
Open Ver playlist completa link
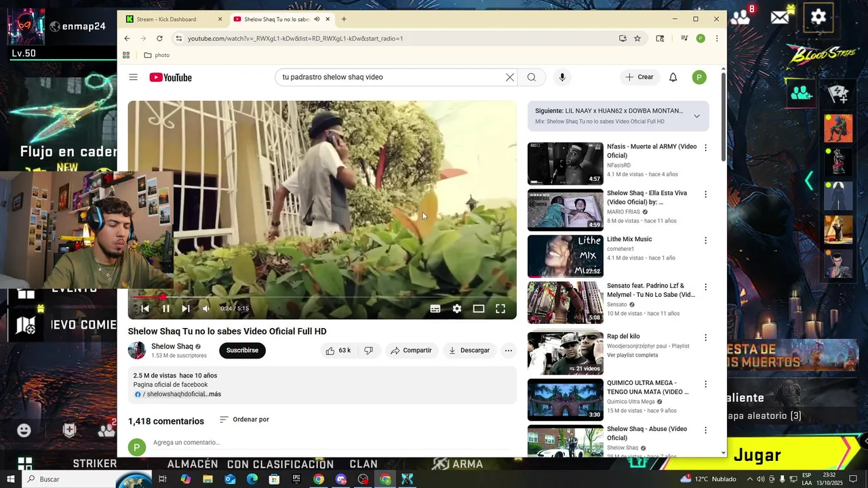click(633, 355)
